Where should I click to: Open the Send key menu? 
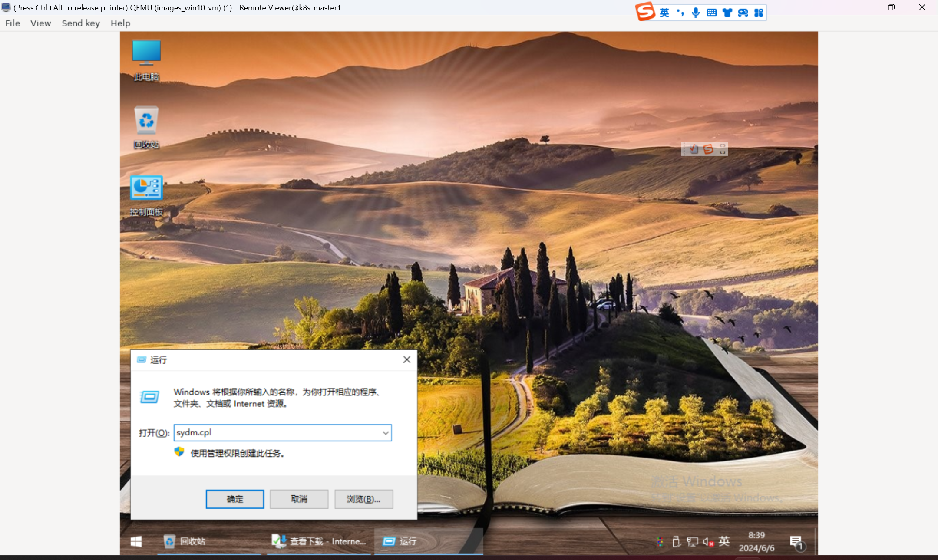pyautogui.click(x=81, y=23)
